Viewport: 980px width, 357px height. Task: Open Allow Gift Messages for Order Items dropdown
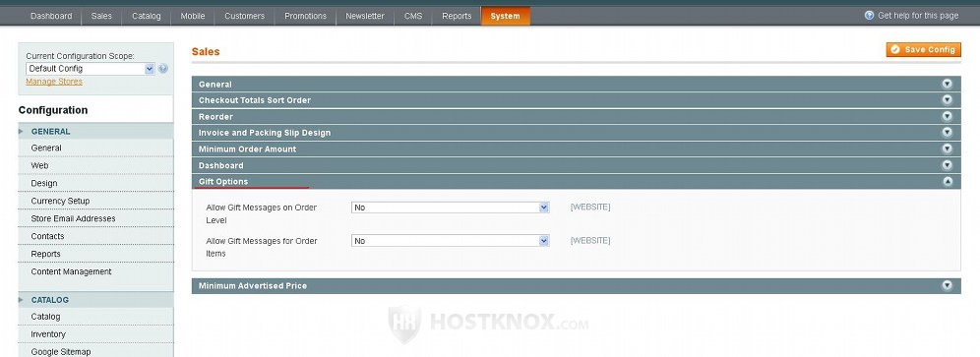(x=450, y=241)
